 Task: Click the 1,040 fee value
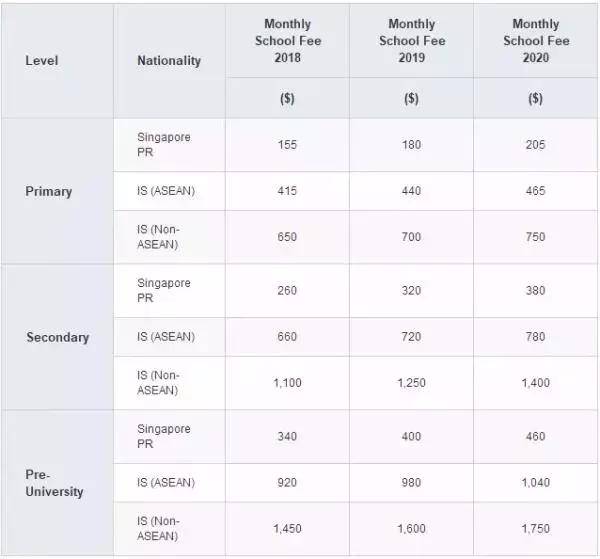[535, 483]
